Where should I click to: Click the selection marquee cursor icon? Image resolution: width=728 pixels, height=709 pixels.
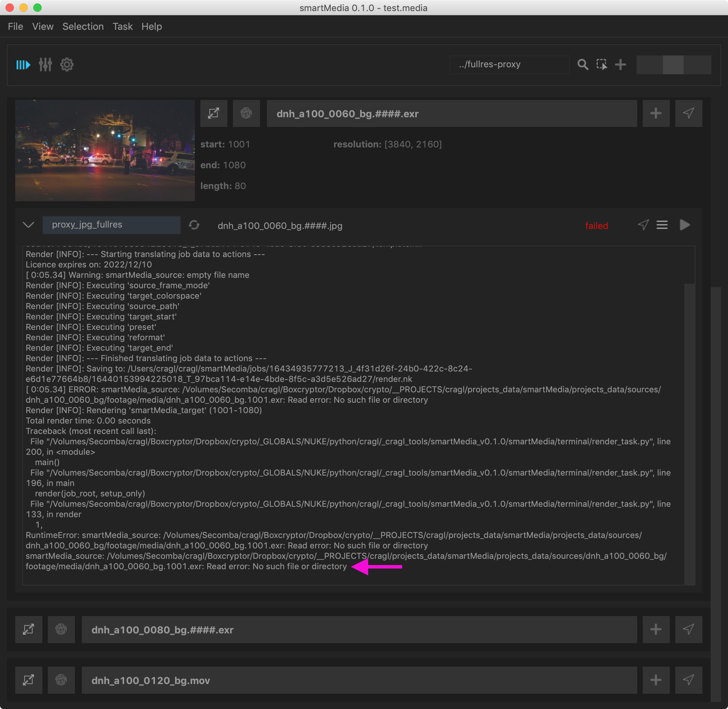(x=601, y=65)
